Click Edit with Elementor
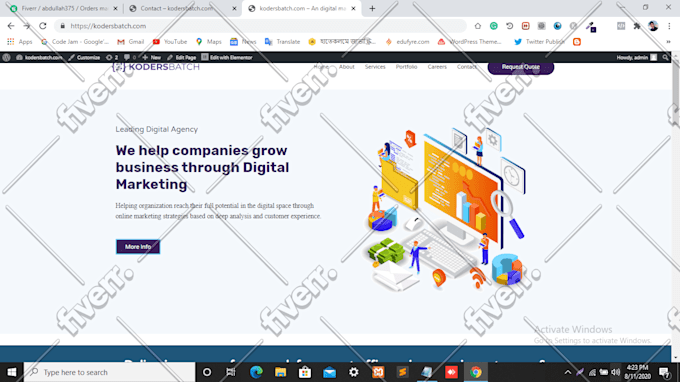 [227, 57]
